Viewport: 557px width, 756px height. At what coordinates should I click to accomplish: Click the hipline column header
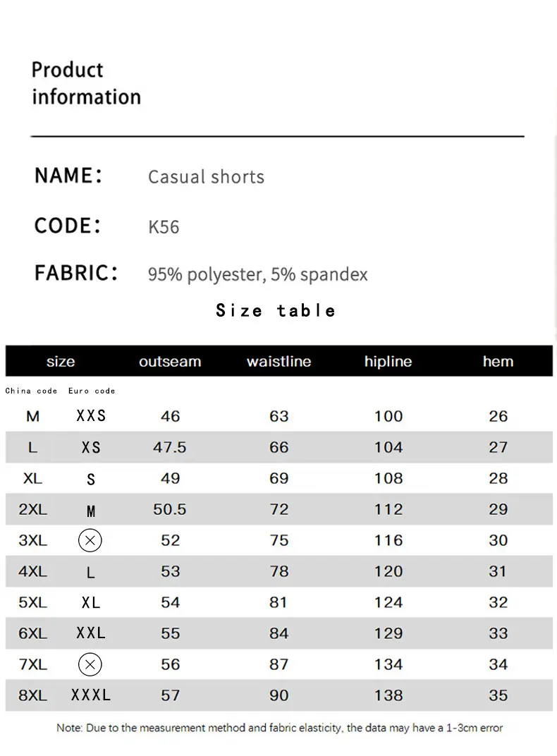coord(388,361)
